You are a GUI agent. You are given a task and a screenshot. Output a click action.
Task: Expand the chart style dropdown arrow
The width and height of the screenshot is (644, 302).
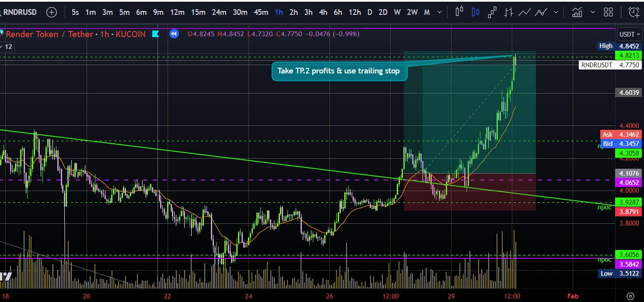click(556, 12)
